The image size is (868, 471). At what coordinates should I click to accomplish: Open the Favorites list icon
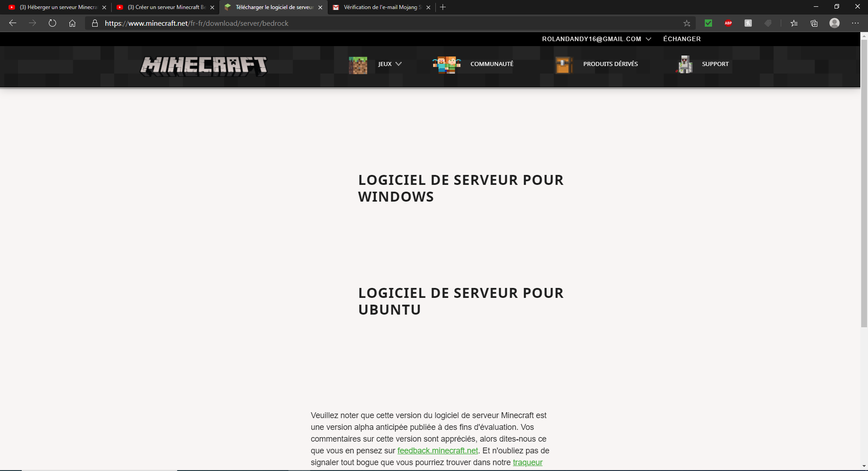794,23
